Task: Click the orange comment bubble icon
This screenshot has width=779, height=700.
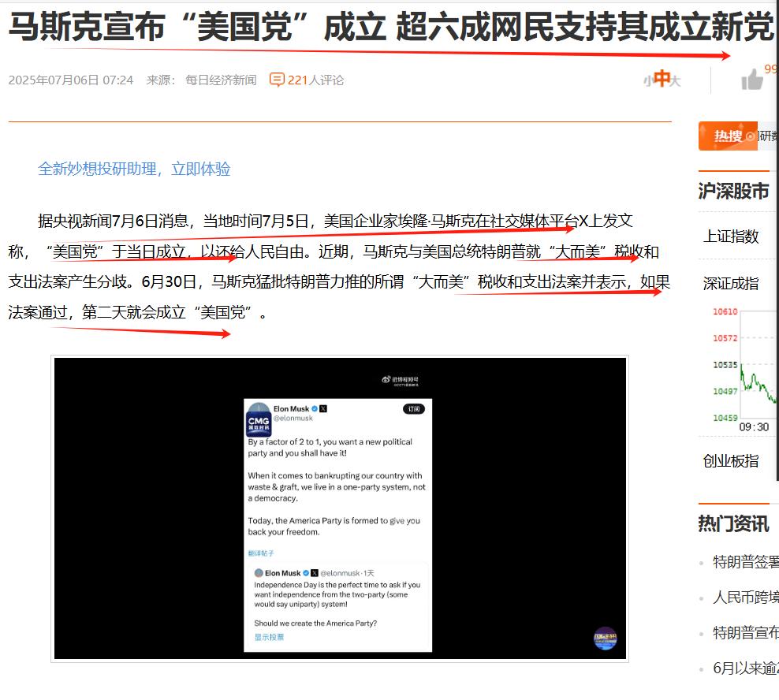Action: point(277,80)
